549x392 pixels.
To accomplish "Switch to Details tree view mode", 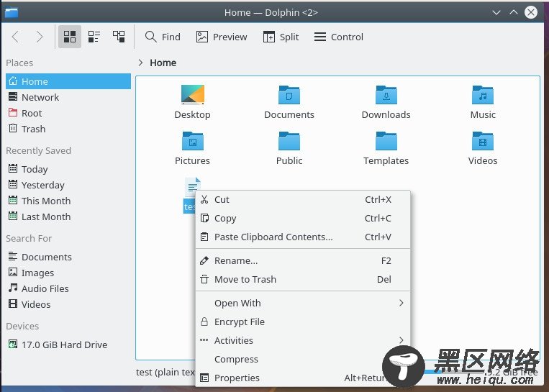I will tap(119, 37).
